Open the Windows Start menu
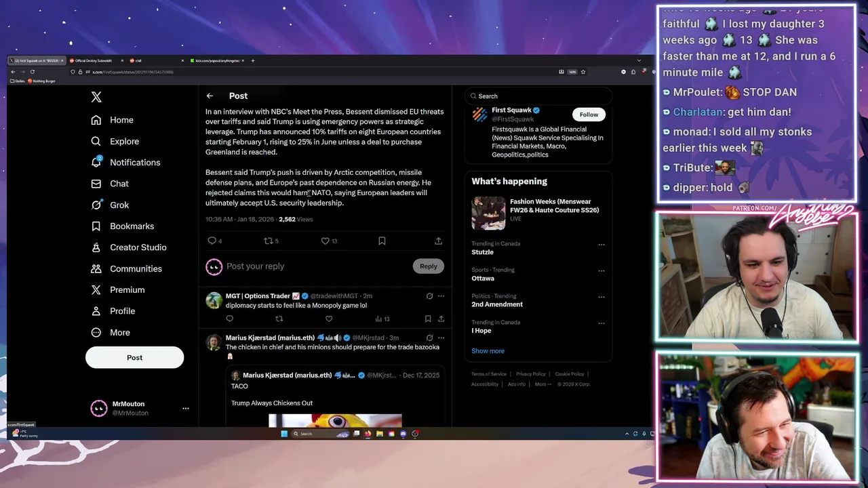 (284, 434)
